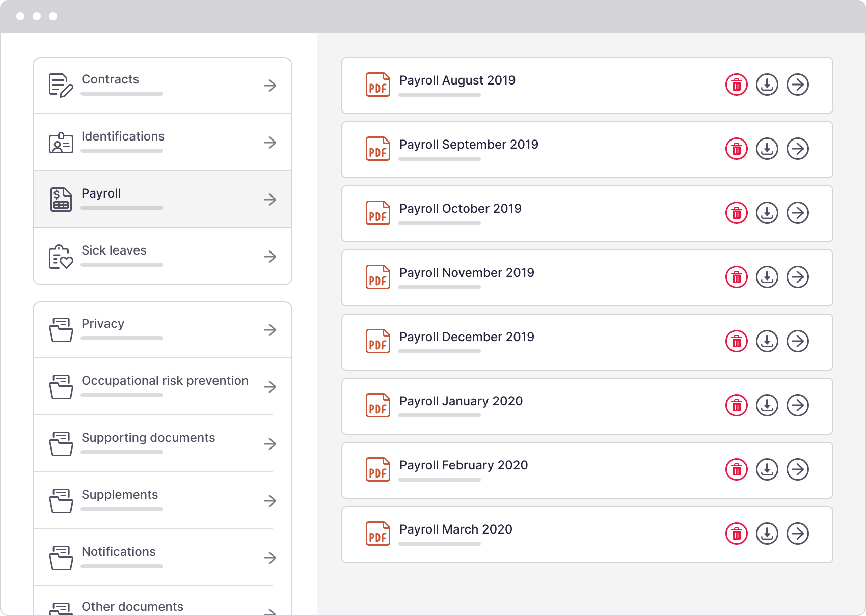Download Payroll October 2019 file
Viewport: 866px width, 616px height.
(x=767, y=213)
